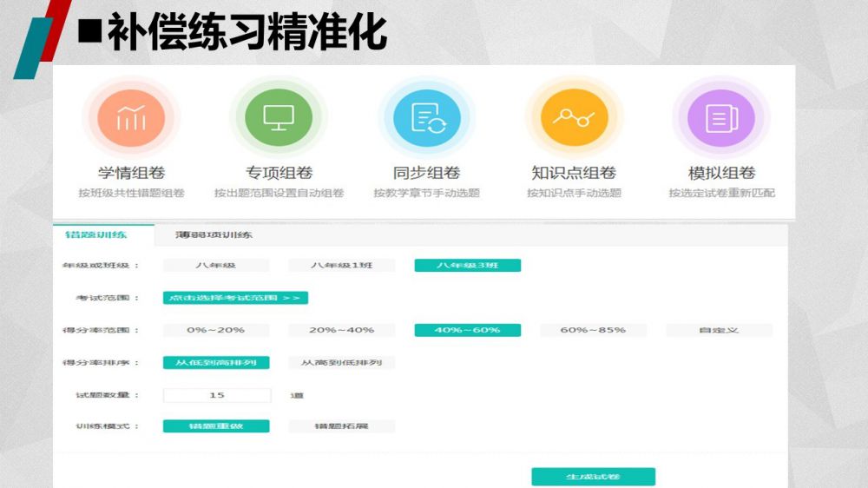Select 错题拓展 training mode
The height and width of the screenshot is (488, 868).
[342, 426]
